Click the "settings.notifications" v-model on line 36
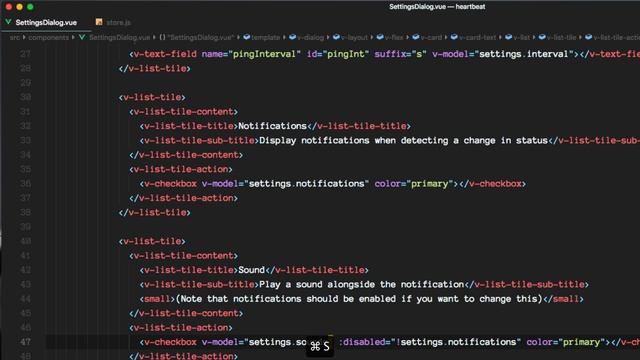This screenshot has width=640, height=360. tap(306, 184)
